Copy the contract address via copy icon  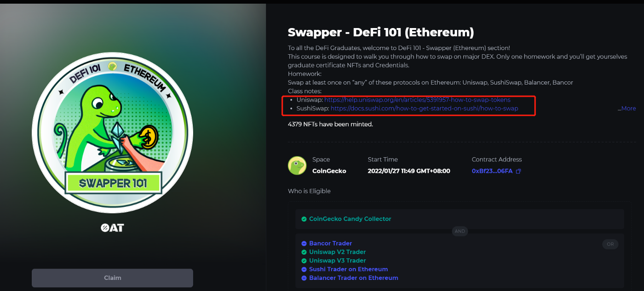point(518,171)
